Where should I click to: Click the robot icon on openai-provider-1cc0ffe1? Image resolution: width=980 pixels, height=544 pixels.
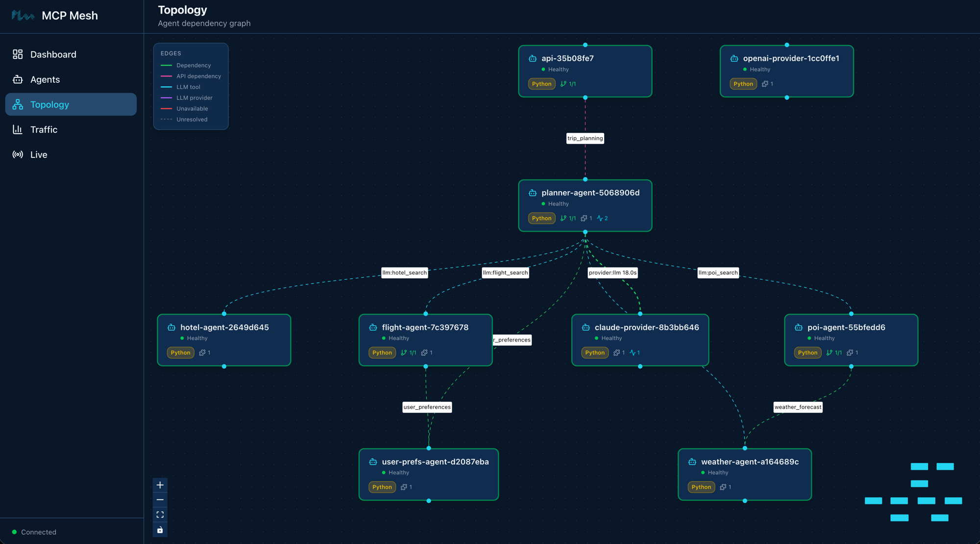734,58
